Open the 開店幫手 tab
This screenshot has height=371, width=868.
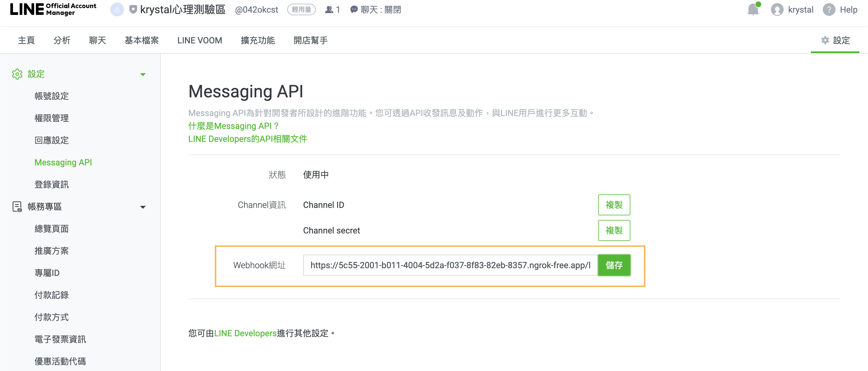pos(311,40)
